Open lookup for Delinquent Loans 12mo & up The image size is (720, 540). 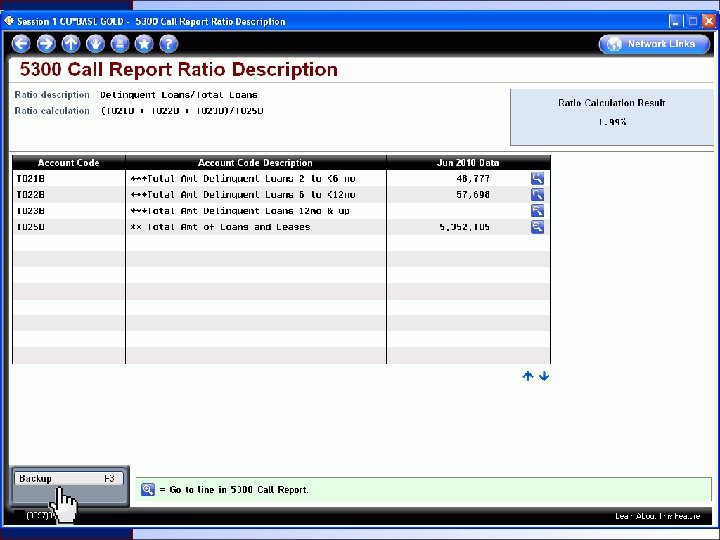(x=537, y=211)
